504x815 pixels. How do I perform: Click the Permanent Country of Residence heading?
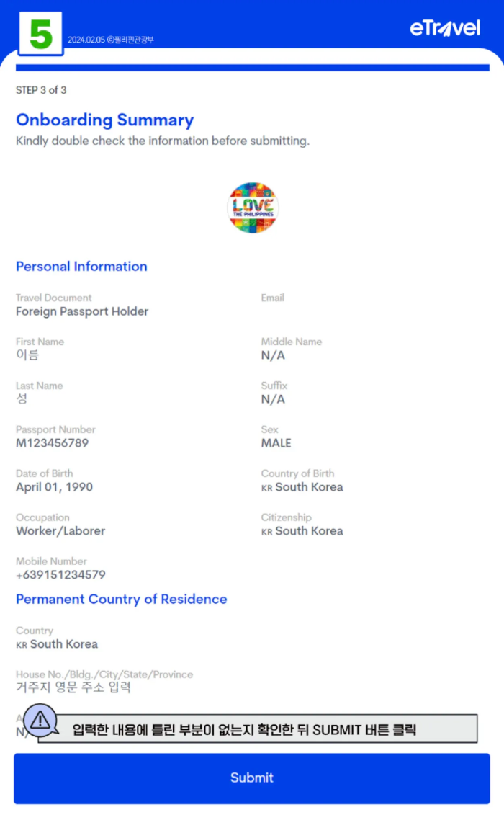(x=121, y=599)
